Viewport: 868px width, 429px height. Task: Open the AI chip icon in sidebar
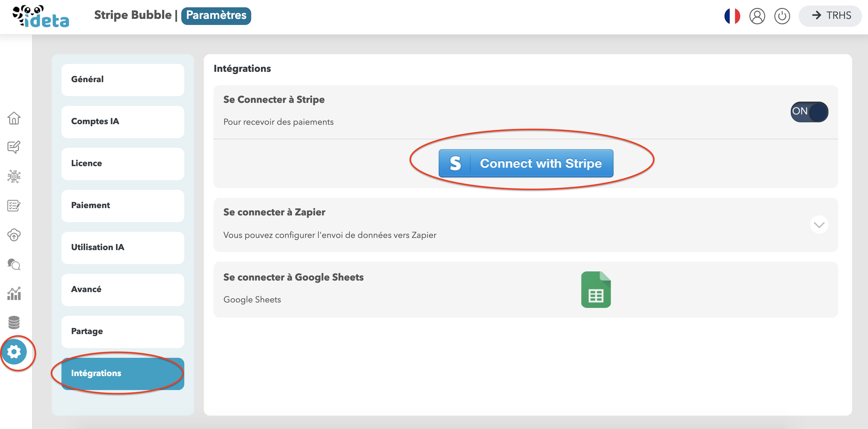pos(14,176)
